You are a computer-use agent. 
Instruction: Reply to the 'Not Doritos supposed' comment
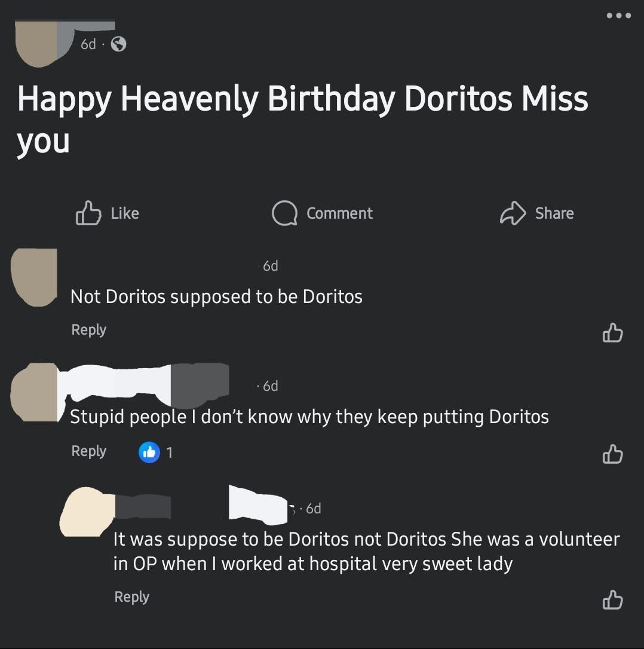point(89,329)
